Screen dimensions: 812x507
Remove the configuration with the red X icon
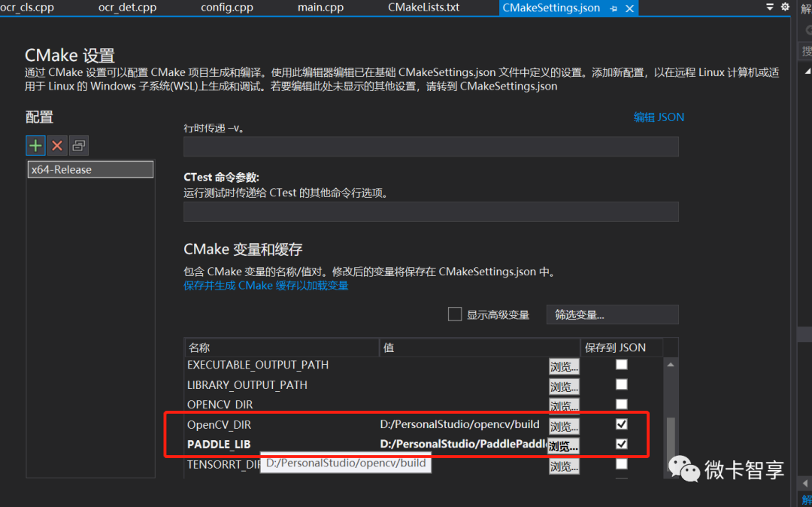coord(57,146)
